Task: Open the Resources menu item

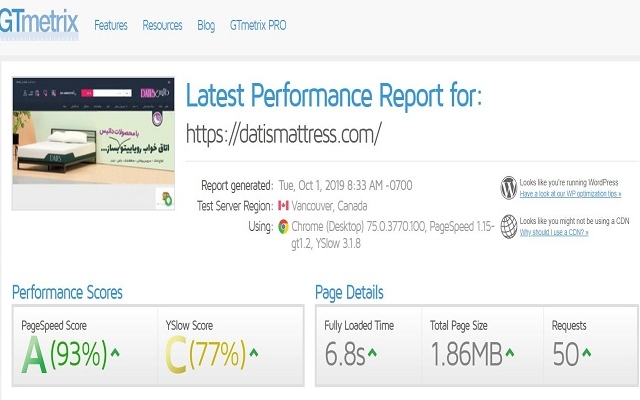Action: pos(162,26)
